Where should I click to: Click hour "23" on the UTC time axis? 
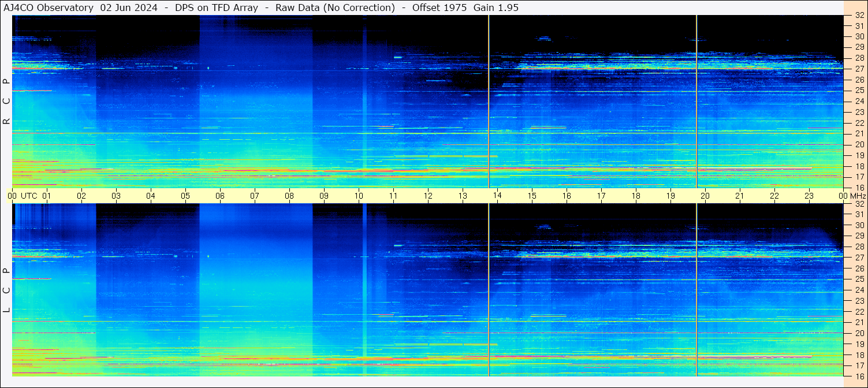tap(809, 196)
